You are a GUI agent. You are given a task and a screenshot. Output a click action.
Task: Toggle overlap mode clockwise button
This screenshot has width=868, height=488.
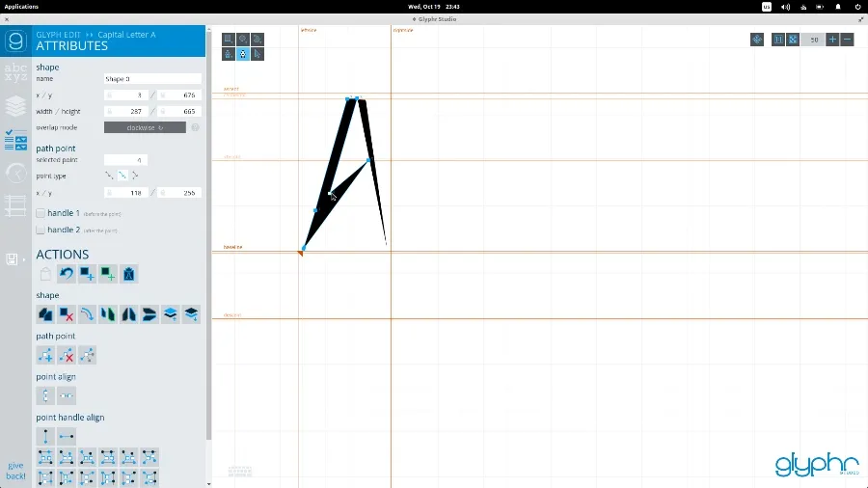145,127
